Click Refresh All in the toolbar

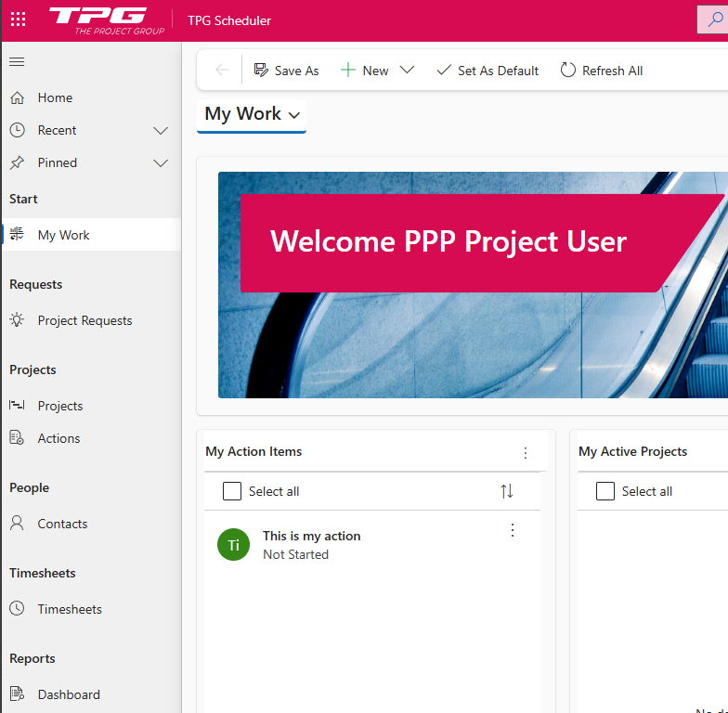click(x=602, y=71)
